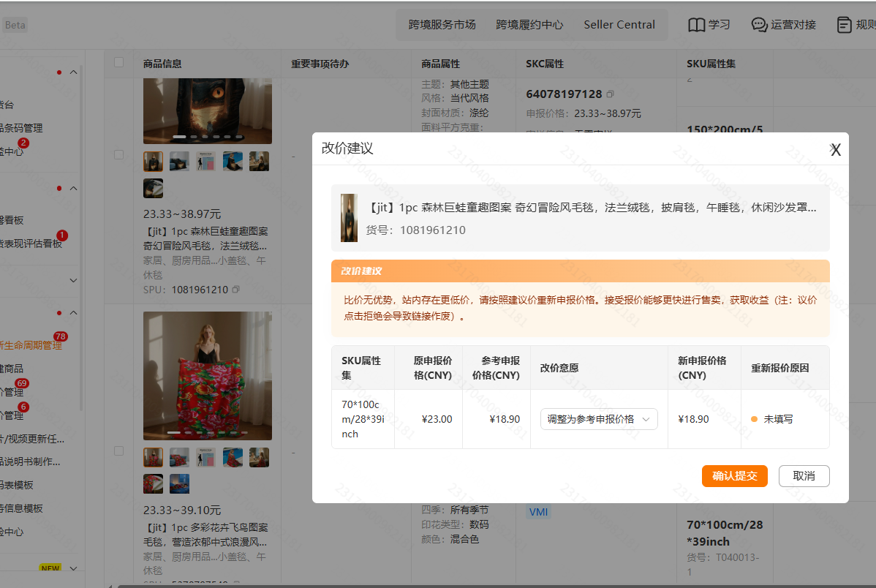
Task: Copy SPU 1081961210 using copy icon
Action: [235, 290]
